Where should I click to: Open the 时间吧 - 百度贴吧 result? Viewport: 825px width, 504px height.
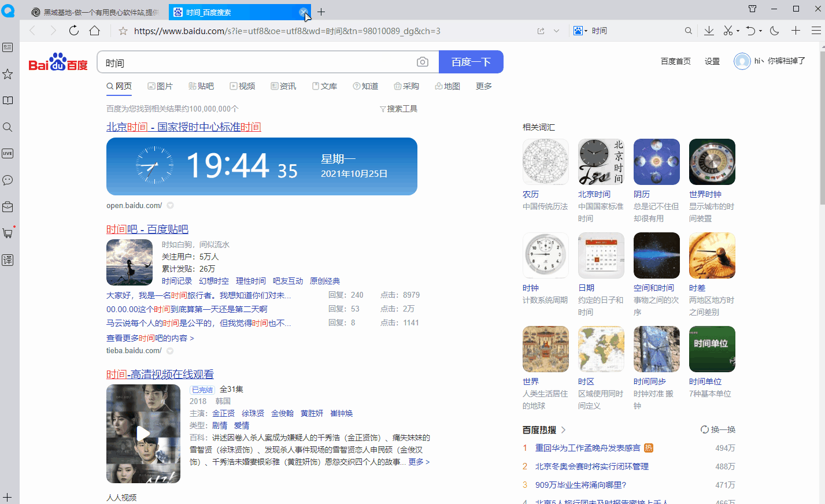click(147, 229)
